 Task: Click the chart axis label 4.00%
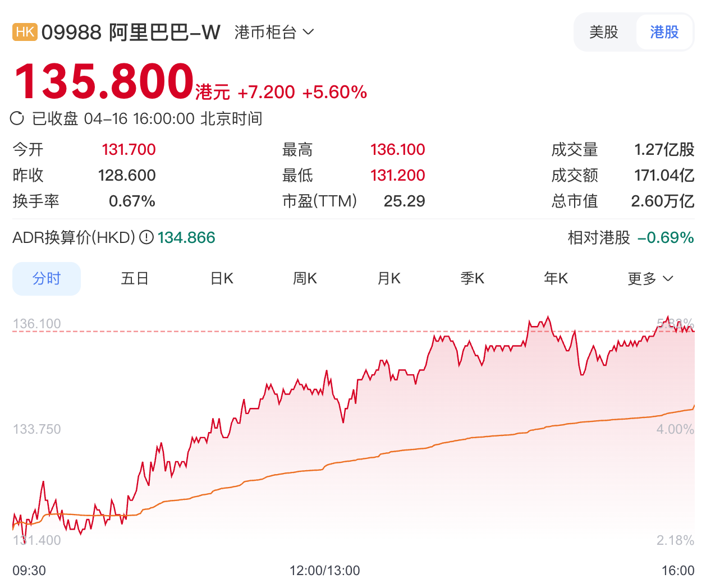point(675,429)
